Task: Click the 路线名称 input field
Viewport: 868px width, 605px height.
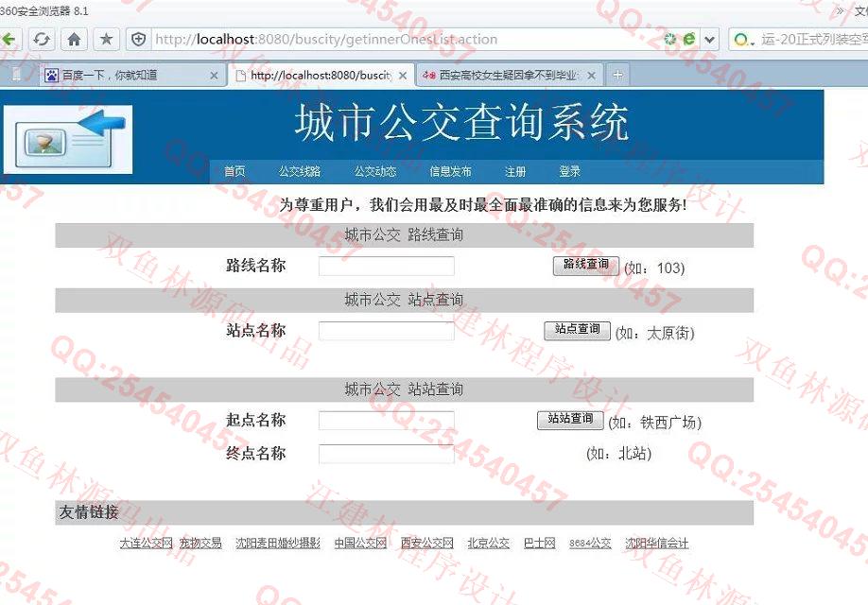Action: point(387,266)
